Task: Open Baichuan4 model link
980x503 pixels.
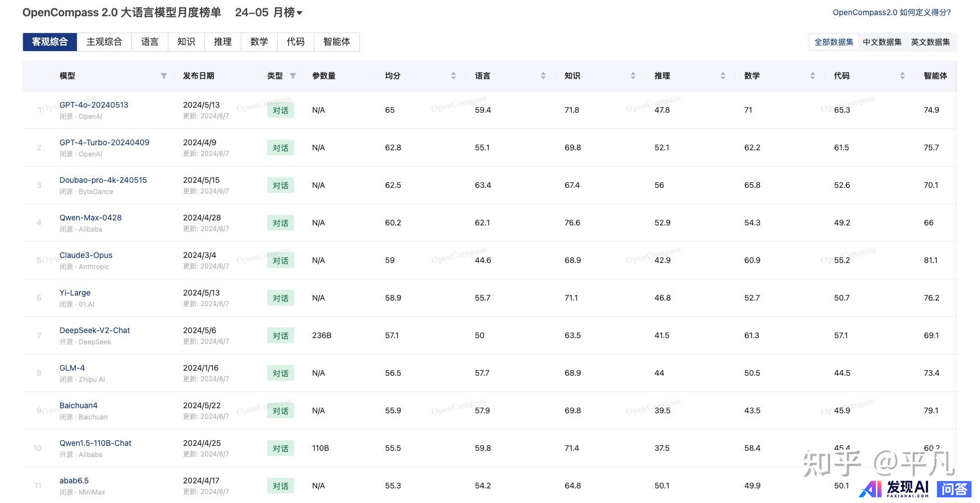Action: [79, 405]
